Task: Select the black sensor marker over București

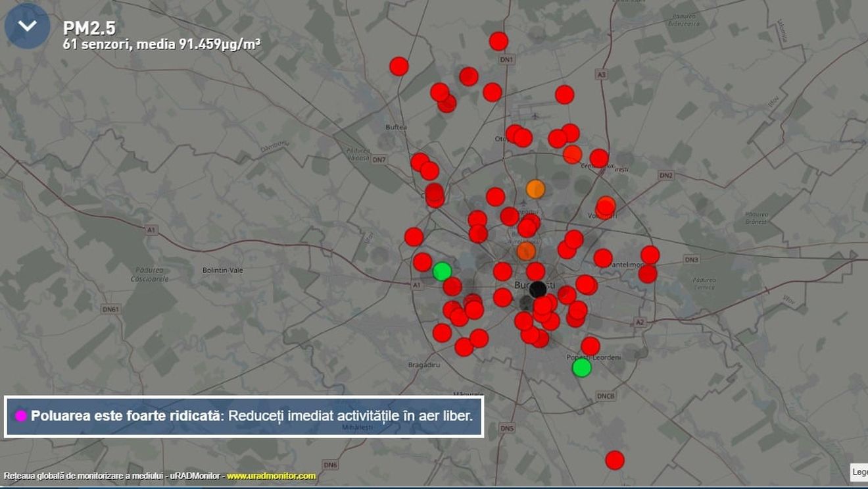Action: point(538,288)
